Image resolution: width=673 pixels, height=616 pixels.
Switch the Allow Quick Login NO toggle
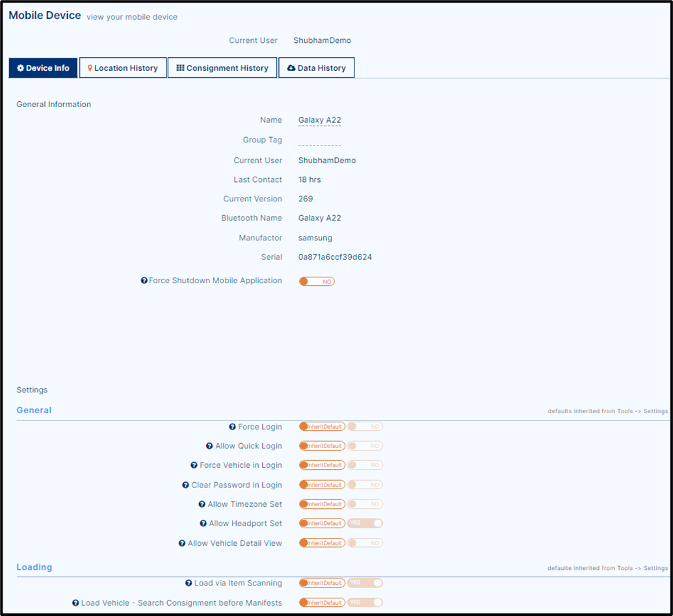coord(365,446)
